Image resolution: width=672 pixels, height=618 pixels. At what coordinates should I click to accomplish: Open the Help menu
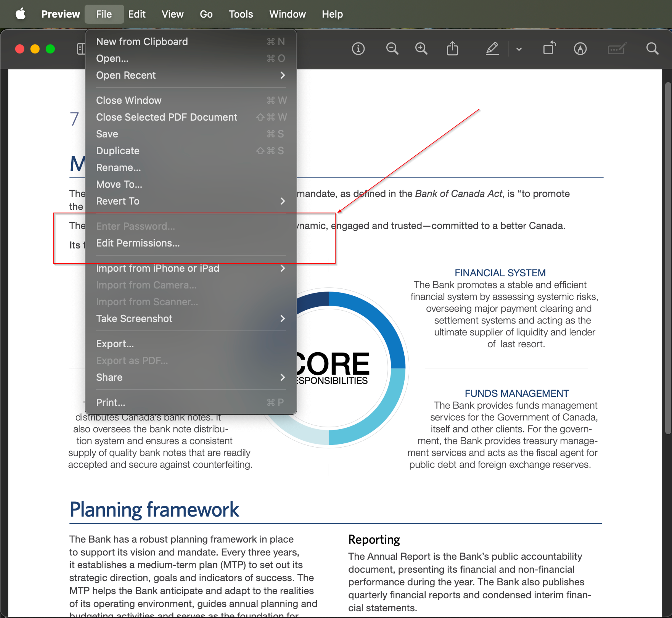tap(332, 14)
